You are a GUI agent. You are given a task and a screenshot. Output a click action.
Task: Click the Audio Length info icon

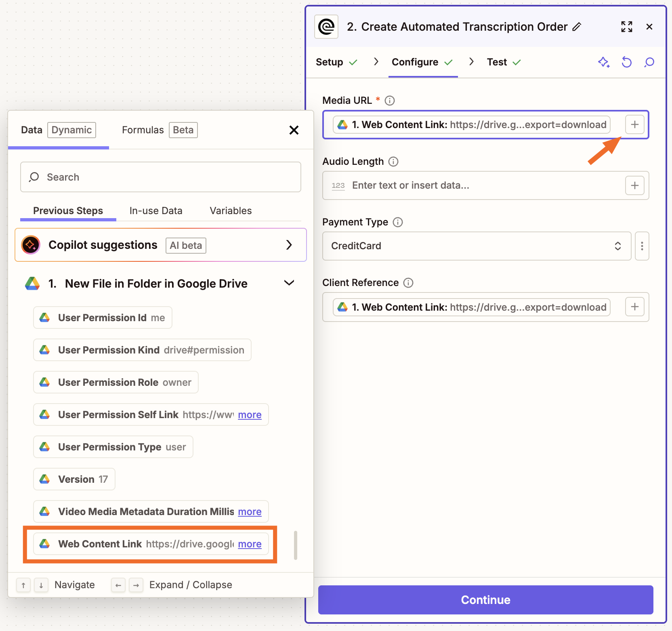394,162
